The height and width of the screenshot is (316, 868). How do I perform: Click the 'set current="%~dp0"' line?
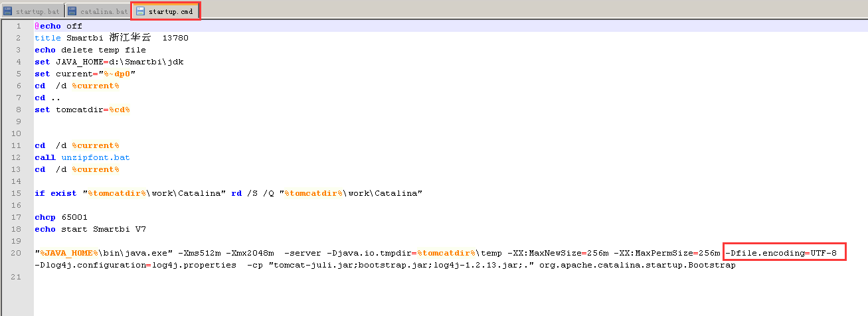(x=85, y=74)
